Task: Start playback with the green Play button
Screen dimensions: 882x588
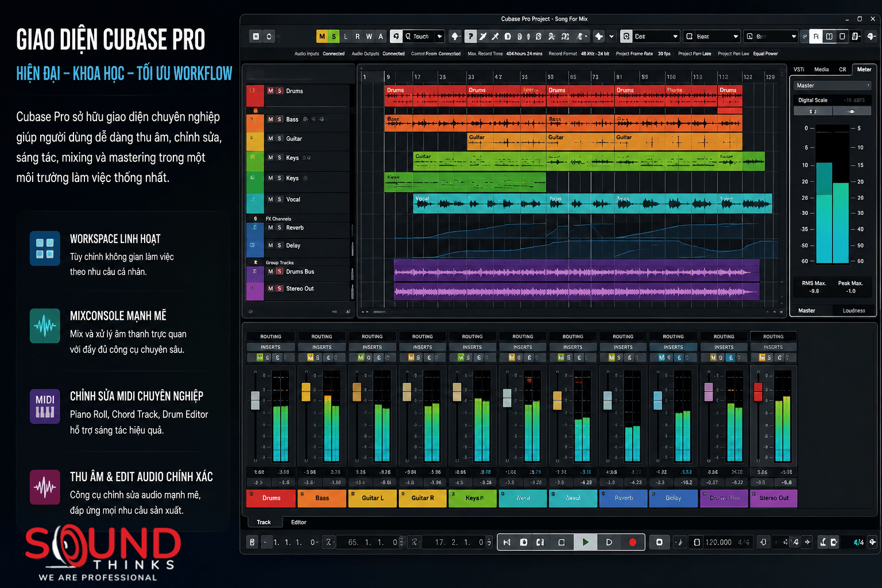Action: tap(585, 542)
